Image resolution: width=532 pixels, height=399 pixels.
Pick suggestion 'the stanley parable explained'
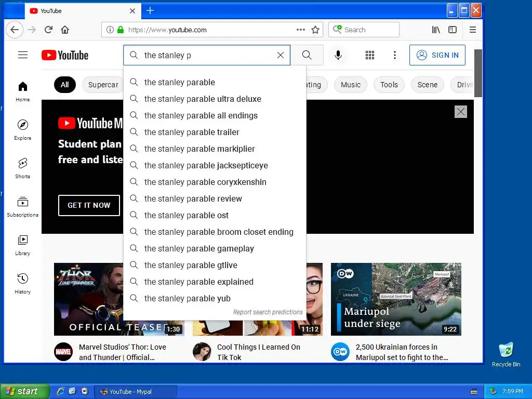pyautogui.click(x=215, y=282)
